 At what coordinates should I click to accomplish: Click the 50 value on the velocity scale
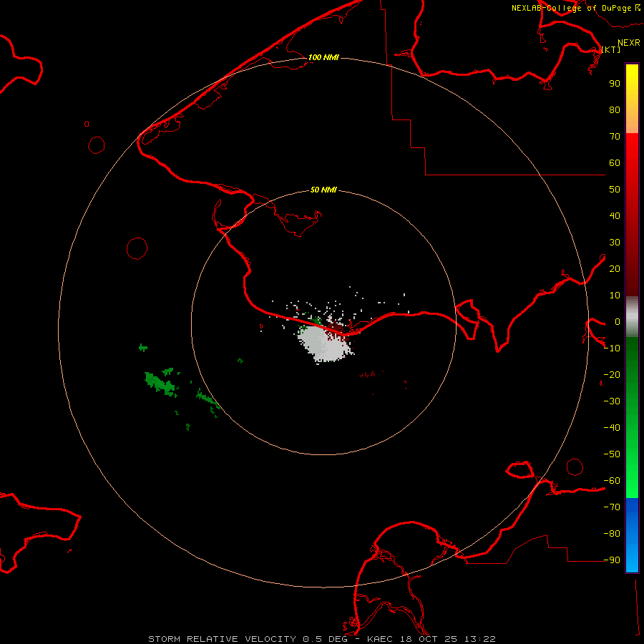[615, 190]
